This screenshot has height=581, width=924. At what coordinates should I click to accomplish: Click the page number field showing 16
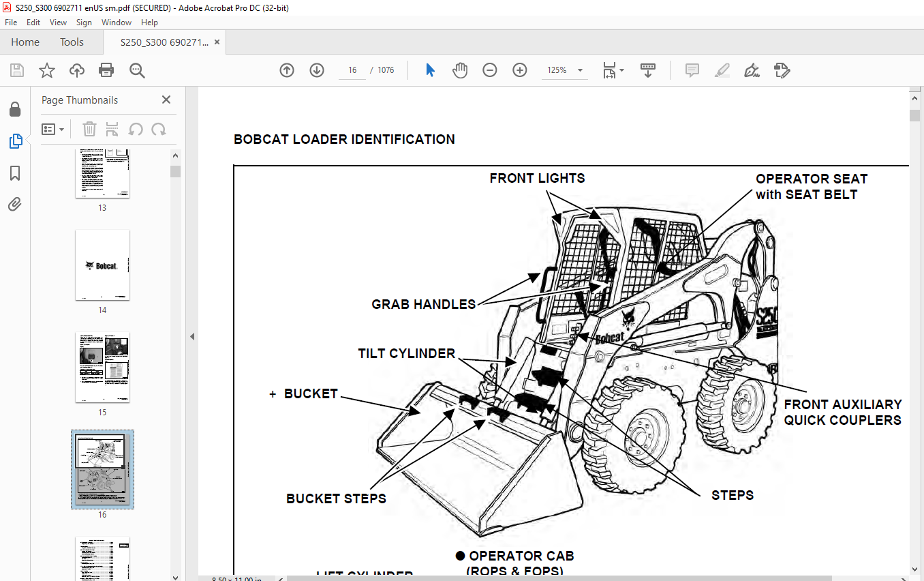[x=352, y=70]
